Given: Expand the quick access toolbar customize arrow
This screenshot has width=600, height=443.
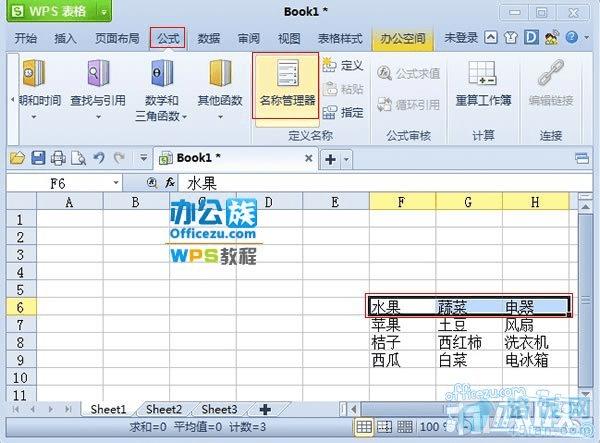Looking at the screenshot, I should click(x=143, y=158).
